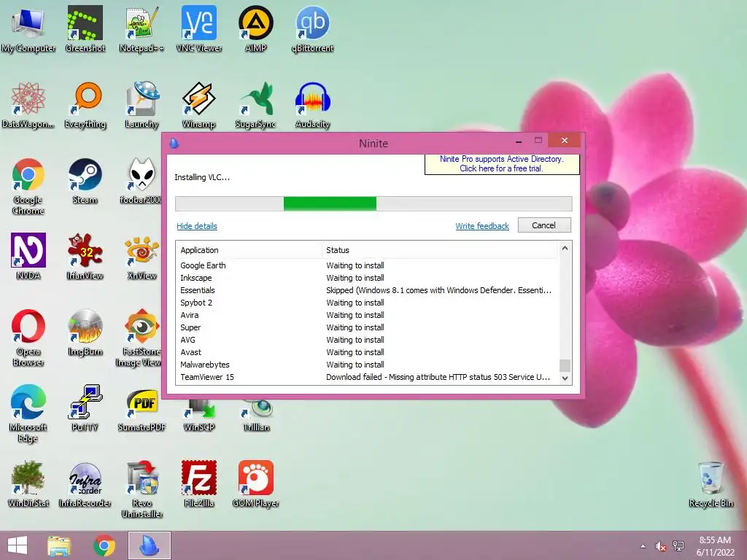747x560 pixels.
Task: Select the Super row
Action: coord(367,327)
